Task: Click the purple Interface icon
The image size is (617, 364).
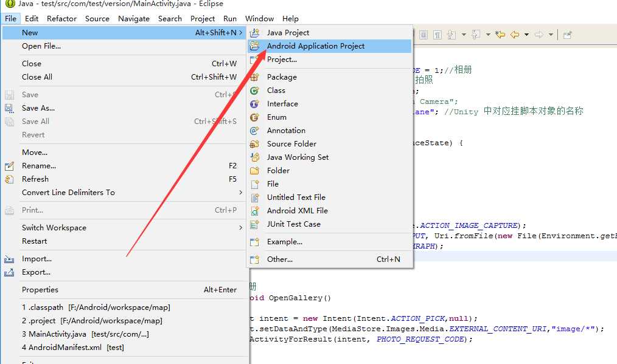Action: coord(254,104)
